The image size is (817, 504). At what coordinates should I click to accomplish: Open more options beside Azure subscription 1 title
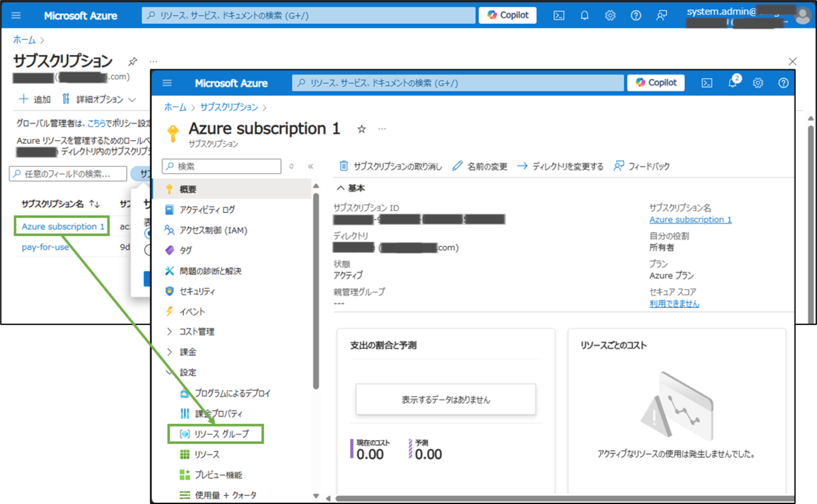click(x=382, y=129)
